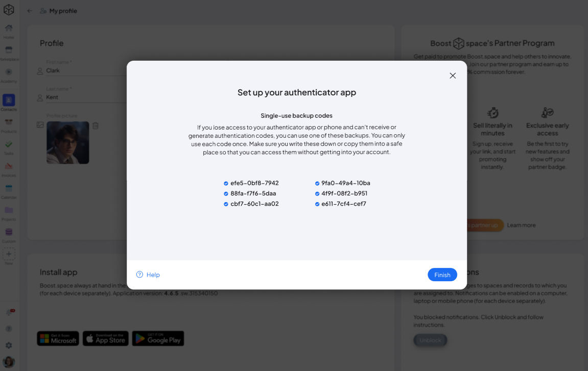
Task: Open the Invoices module icon
Action: [9, 166]
